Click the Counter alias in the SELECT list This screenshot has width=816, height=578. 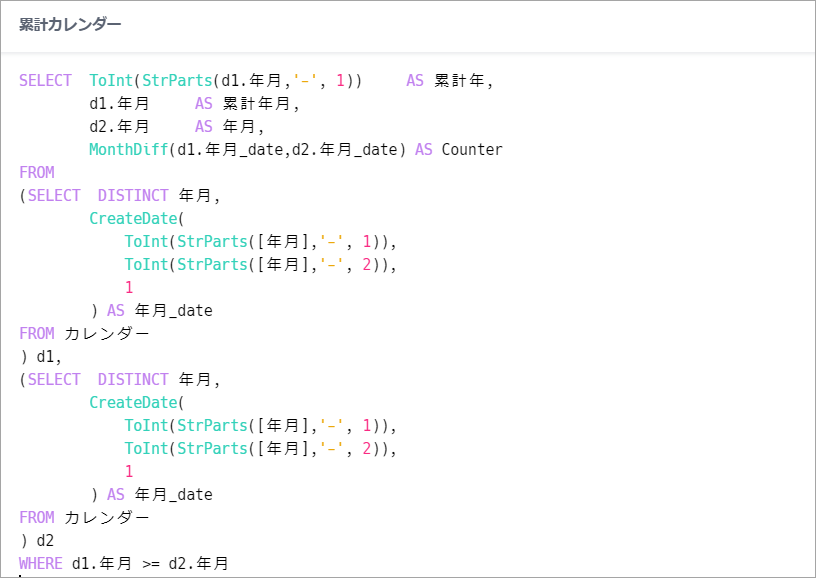click(x=472, y=150)
